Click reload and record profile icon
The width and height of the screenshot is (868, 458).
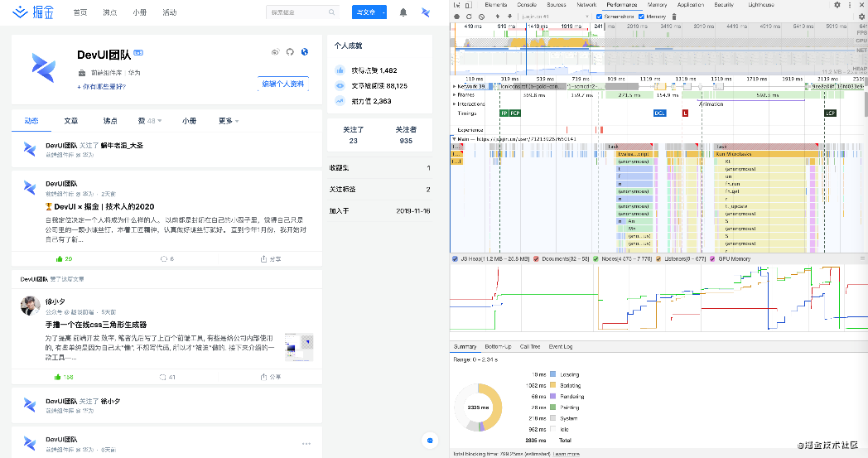[469, 17]
